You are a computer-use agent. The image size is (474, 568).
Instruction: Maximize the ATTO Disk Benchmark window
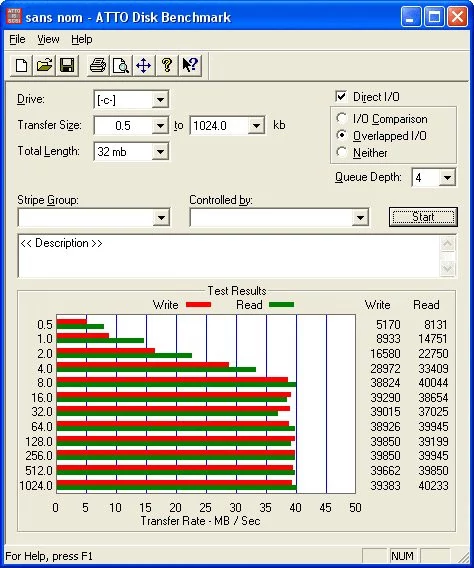pyautogui.click(x=434, y=17)
